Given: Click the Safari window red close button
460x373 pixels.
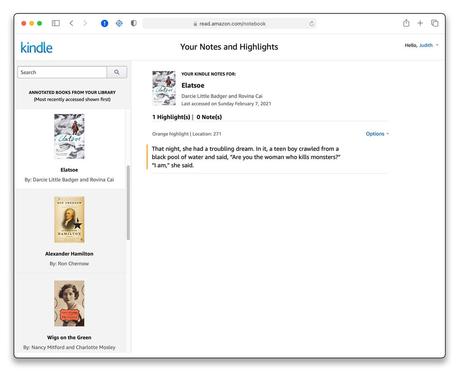Looking at the screenshot, I should click(x=24, y=23).
